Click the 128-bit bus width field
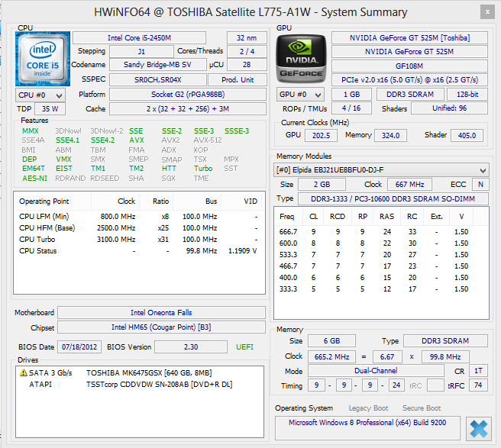Screen dimensions: 501x448 point(467,95)
